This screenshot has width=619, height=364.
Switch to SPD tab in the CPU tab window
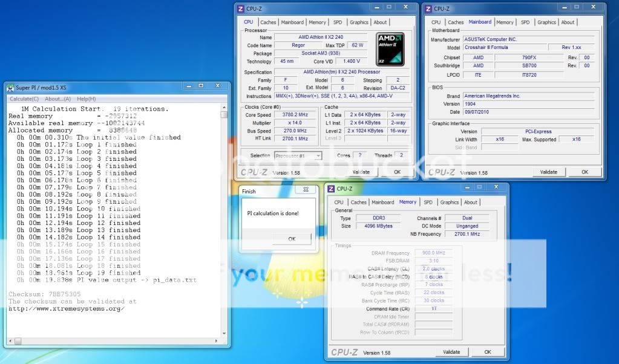[x=338, y=22]
